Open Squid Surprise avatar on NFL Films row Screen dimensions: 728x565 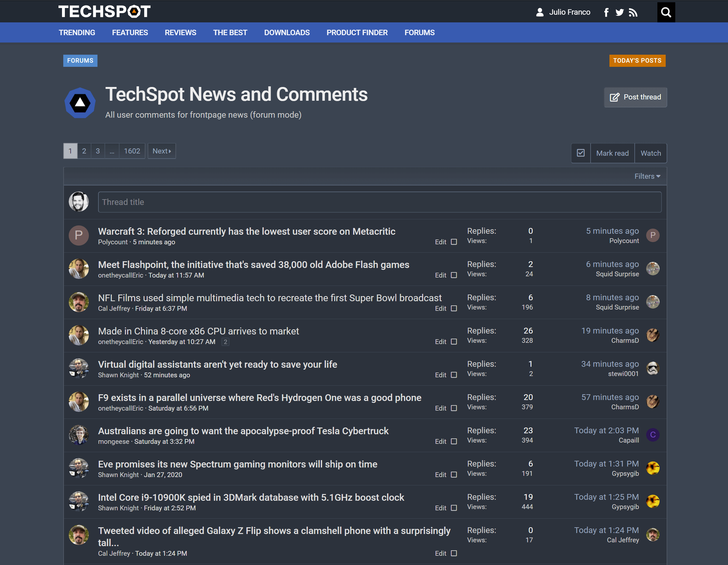[x=653, y=302]
